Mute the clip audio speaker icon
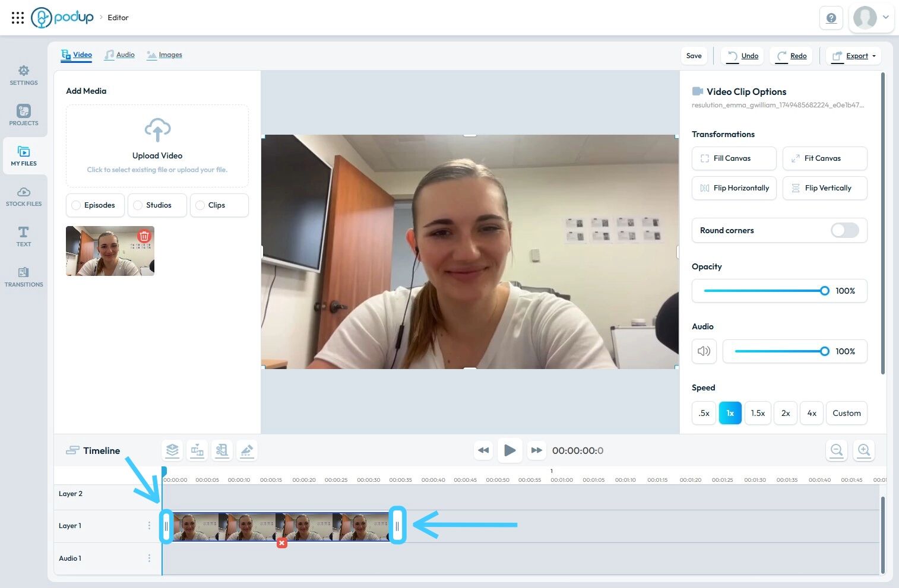 [x=704, y=351]
